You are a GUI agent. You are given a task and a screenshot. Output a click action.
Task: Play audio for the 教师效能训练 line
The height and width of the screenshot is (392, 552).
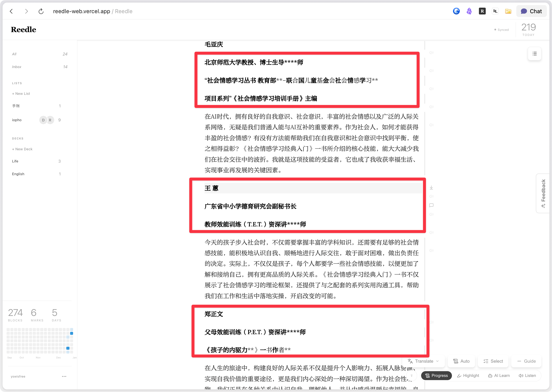click(x=431, y=232)
